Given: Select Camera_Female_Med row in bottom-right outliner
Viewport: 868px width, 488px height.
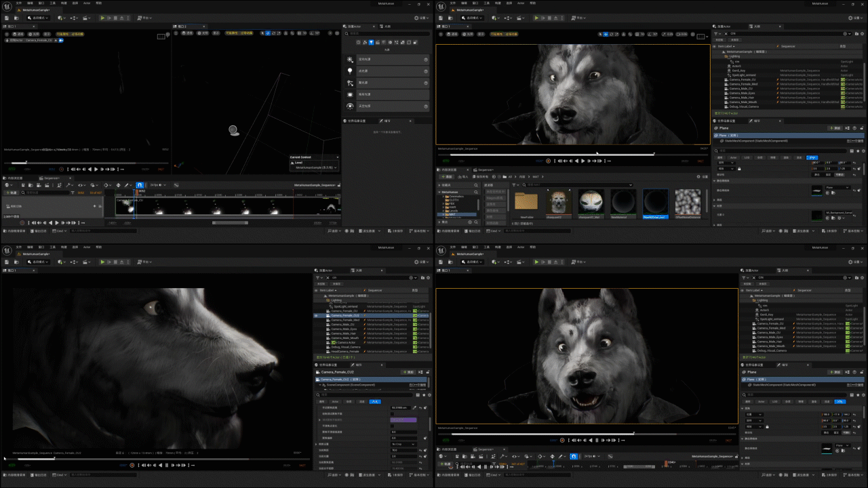Looking at the screenshot, I should tap(802, 328).
